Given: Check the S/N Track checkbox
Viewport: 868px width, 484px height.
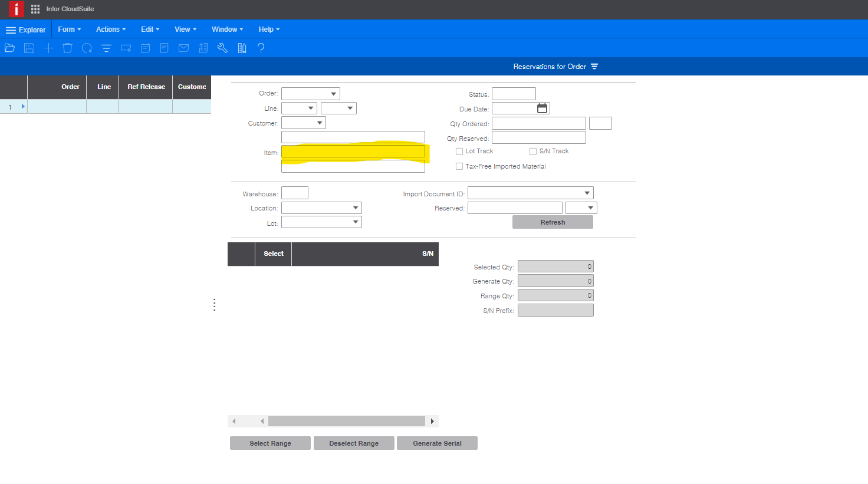Looking at the screenshot, I should click(x=533, y=152).
